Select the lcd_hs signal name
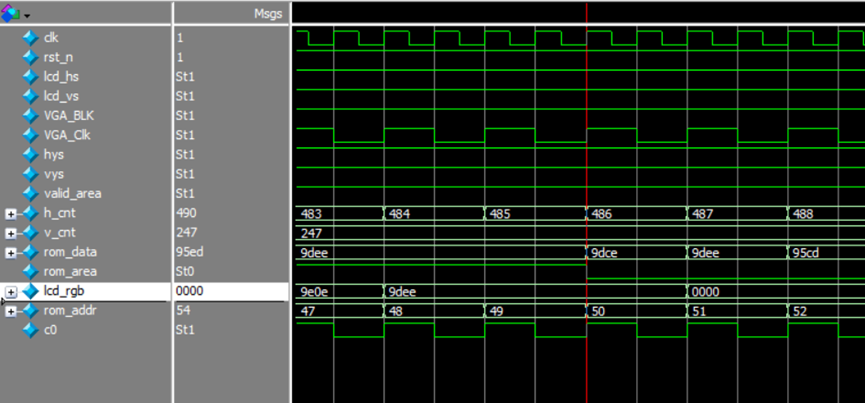The width and height of the screenshot is (865, 403). [x=61, y=77]
